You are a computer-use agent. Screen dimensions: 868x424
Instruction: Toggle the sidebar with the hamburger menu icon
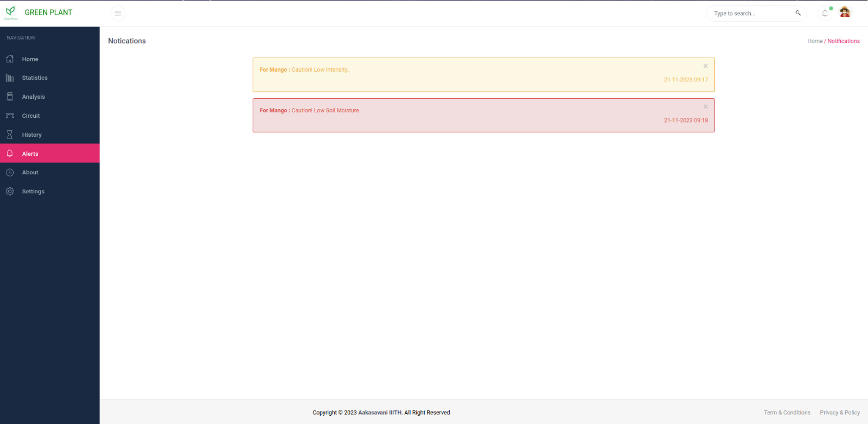point(118,14)
